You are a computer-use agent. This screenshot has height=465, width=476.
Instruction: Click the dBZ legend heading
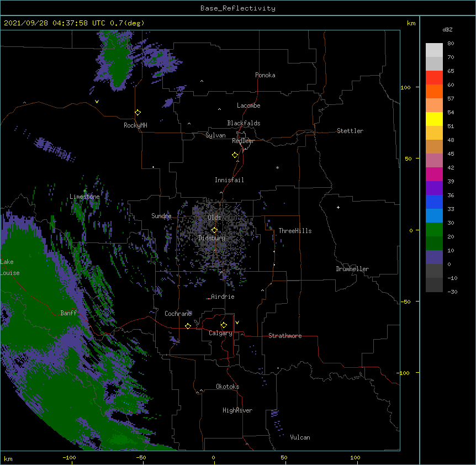pos(447,30)
